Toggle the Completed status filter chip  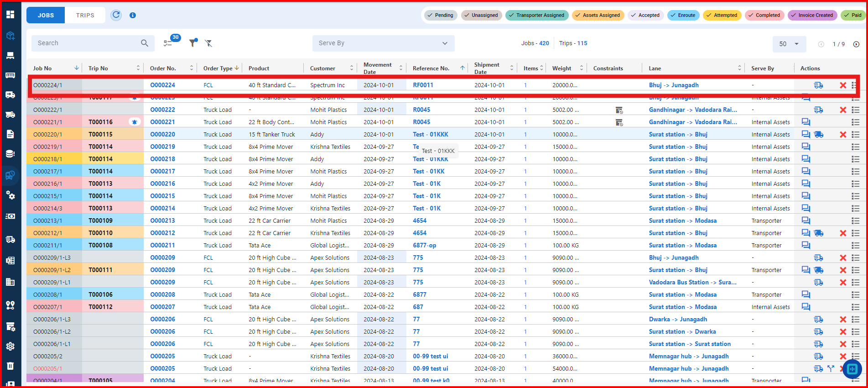(x=764, y=15)
